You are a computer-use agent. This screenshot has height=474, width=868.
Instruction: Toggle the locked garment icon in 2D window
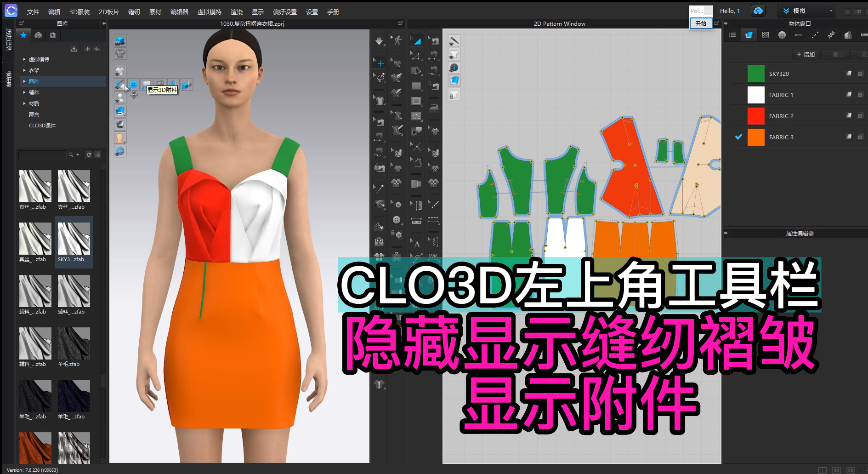click(x=454, y=94)
